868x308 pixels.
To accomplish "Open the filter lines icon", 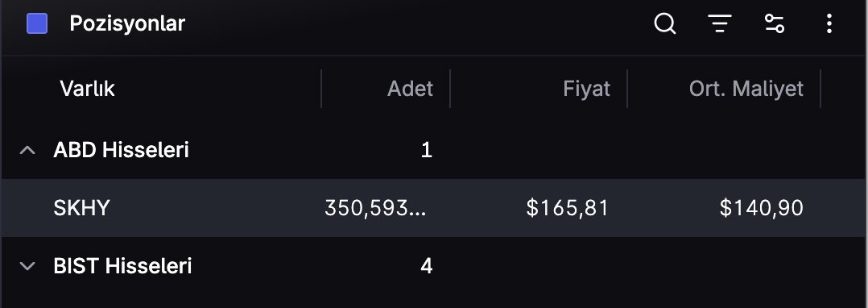I will pyautogui.click(x=720, y=24).
